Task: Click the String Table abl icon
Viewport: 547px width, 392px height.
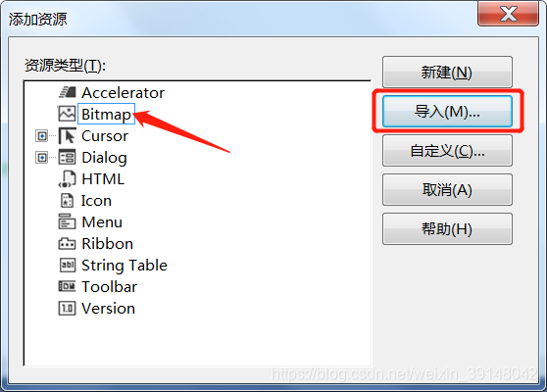Action: [68, 265]
